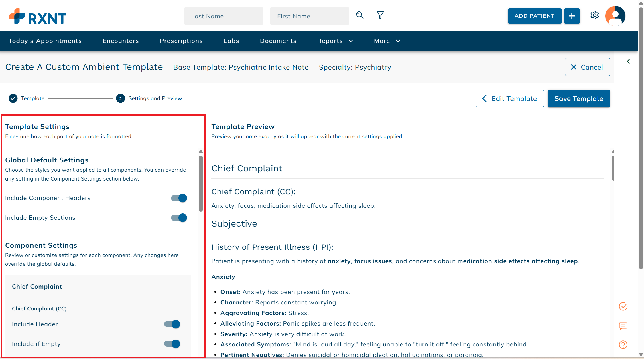Open the More dropdown menu

387,41
